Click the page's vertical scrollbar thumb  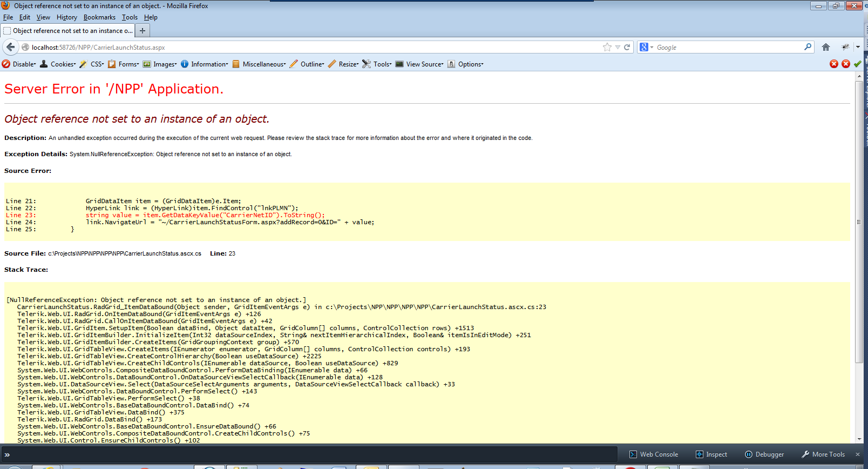point(859,222)
